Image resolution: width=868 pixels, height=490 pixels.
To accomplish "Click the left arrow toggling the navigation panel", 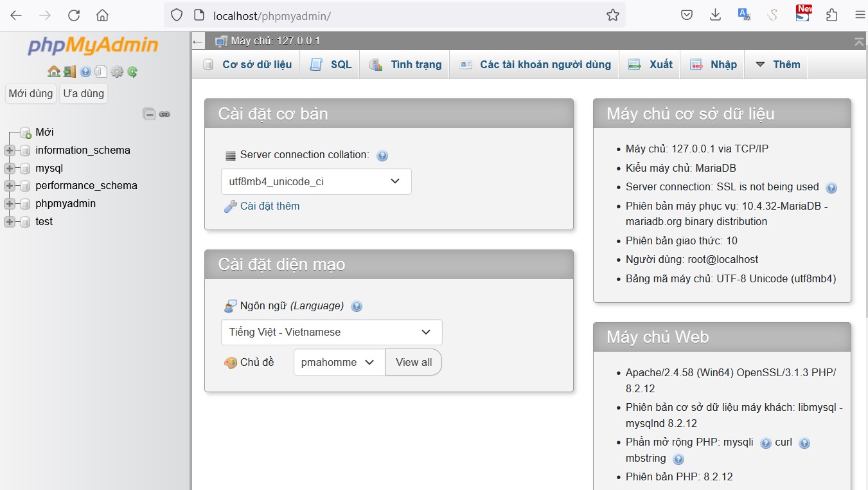I will [198, 41].
